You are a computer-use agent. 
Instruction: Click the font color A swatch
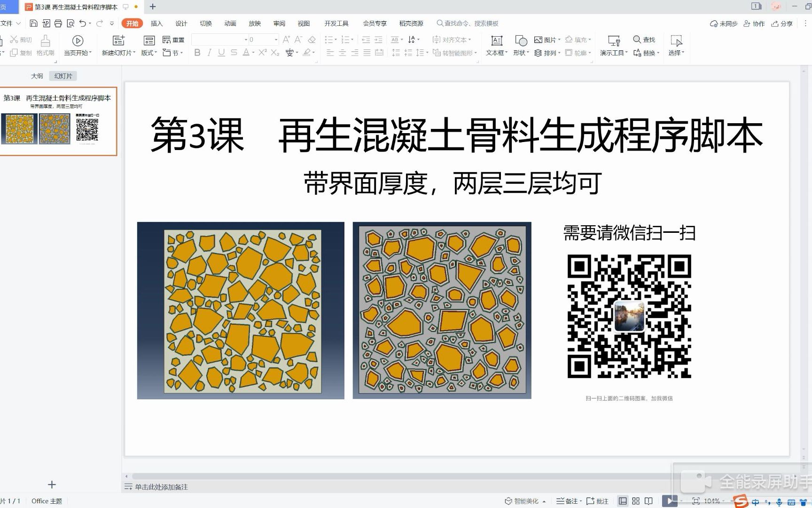pyautogui.click(x=246, y=52)
